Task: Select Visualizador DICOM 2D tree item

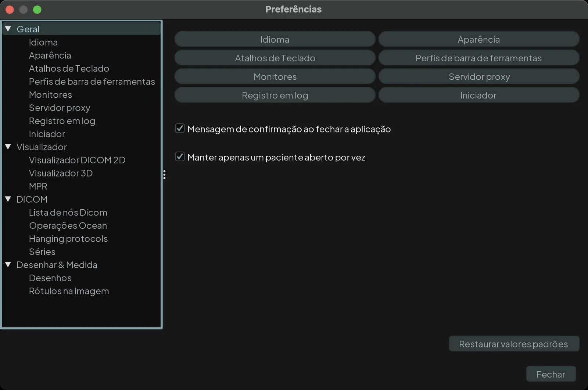Action: coord(77,160)
